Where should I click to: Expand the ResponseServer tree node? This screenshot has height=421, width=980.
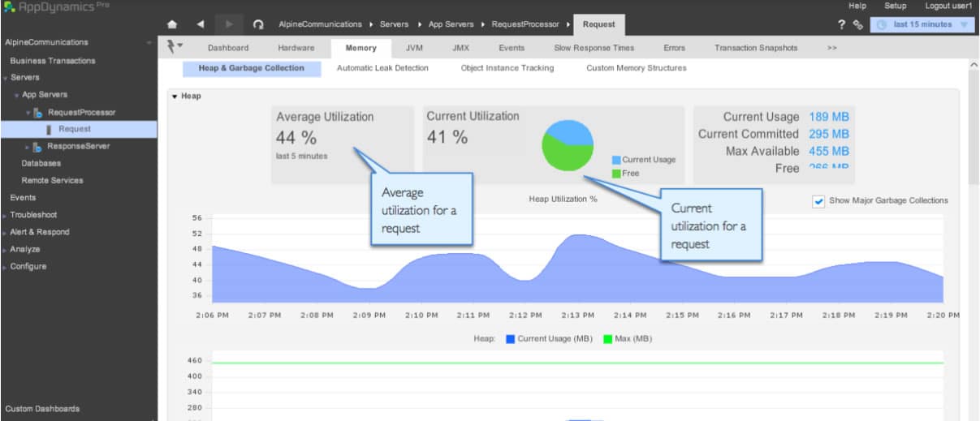click(x=27, y=147)
